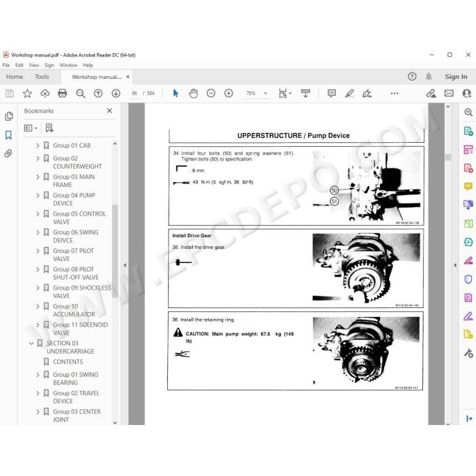Go to next page arrow

click(x=116, y=93)
